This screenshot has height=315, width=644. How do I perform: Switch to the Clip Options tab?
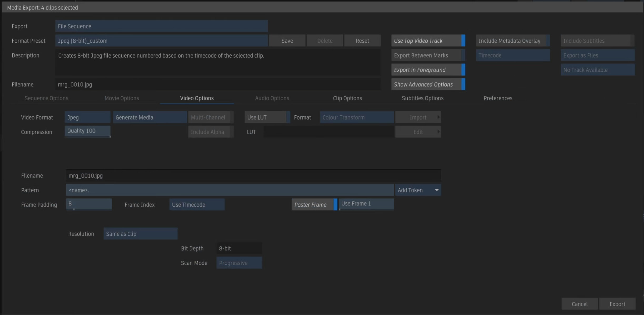[347, 98]
